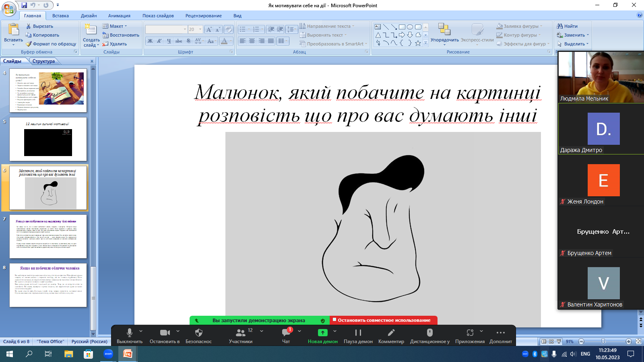Click the Save icon in quick access toolbar
This screenshot has height=362, width=644.
(x=24, y=5)
